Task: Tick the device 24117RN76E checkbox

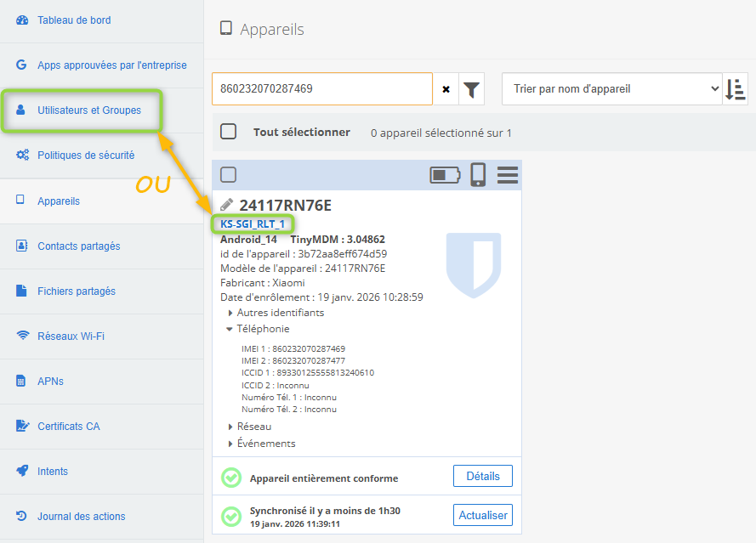Action: [x=229, y=175]
